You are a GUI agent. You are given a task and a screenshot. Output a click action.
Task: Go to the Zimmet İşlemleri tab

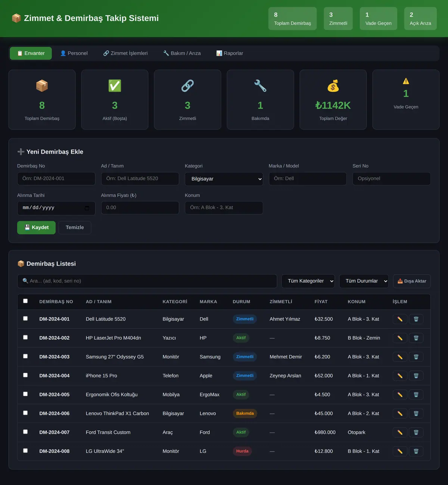125,53
